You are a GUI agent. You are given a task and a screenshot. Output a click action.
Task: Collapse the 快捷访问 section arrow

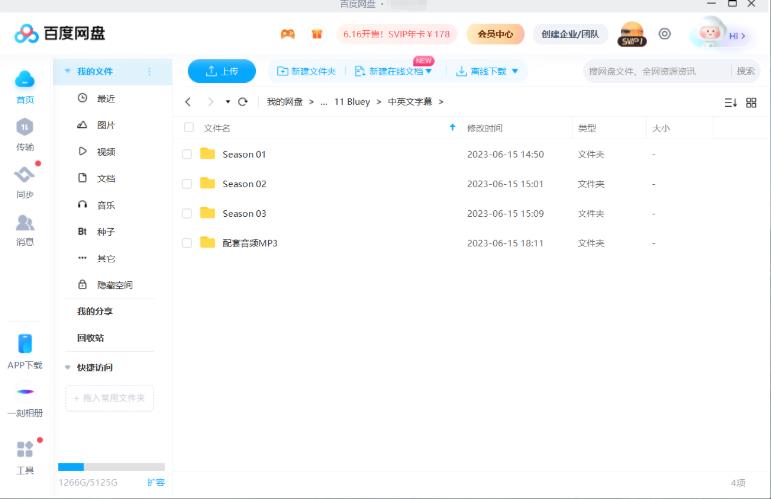67,367
